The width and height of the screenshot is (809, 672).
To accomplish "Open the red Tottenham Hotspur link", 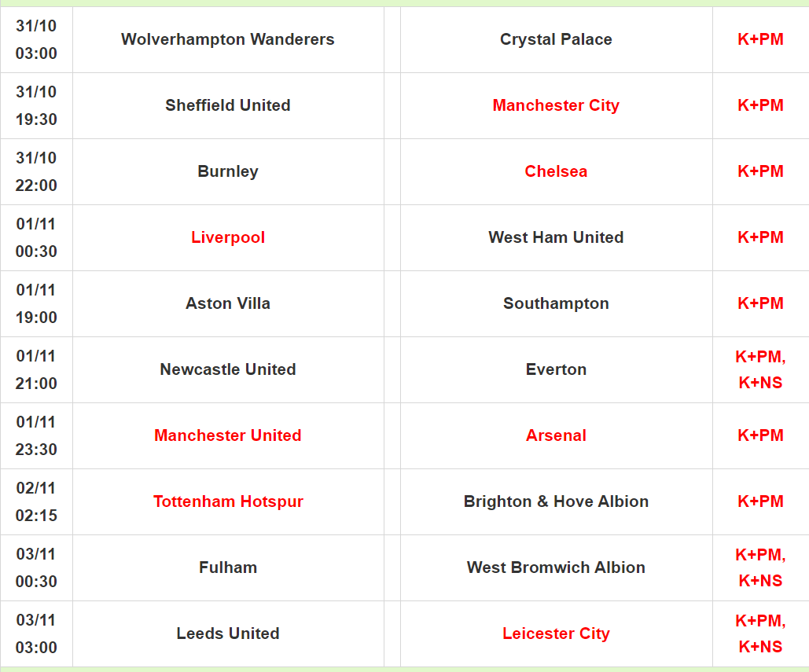I will click(x=228, y=501).
